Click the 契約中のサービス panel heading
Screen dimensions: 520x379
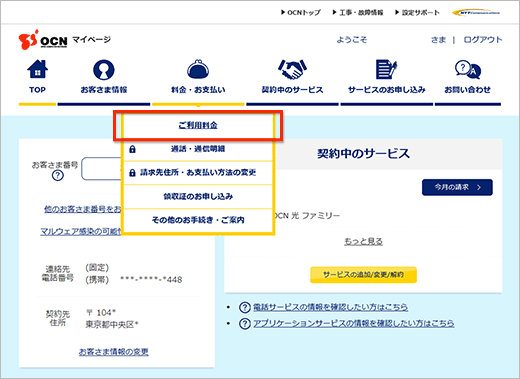[363, 154]
